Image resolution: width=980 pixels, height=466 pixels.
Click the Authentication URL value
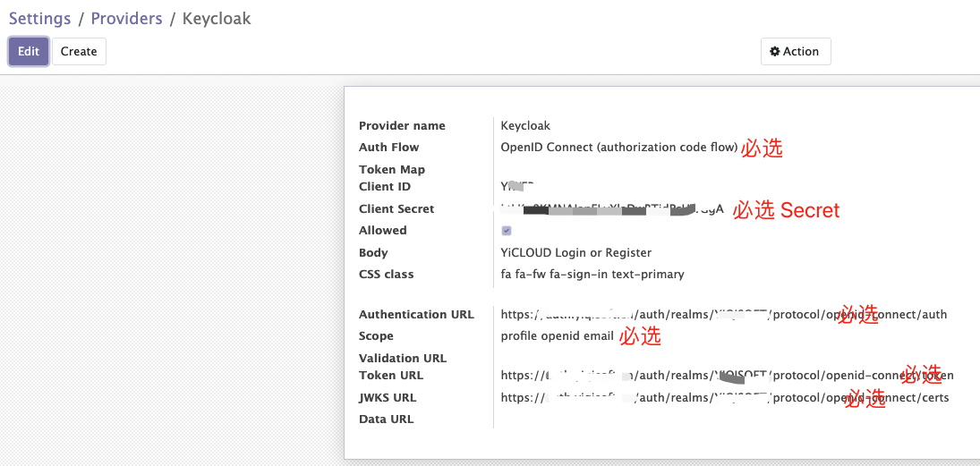pyautogui.click(x=723, y=315)
